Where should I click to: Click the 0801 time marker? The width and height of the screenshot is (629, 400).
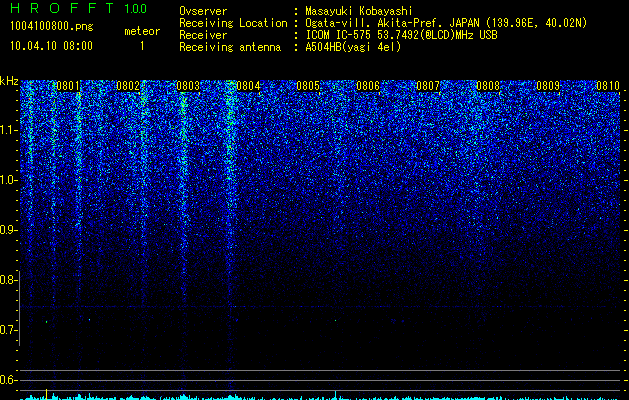point(68,86)
